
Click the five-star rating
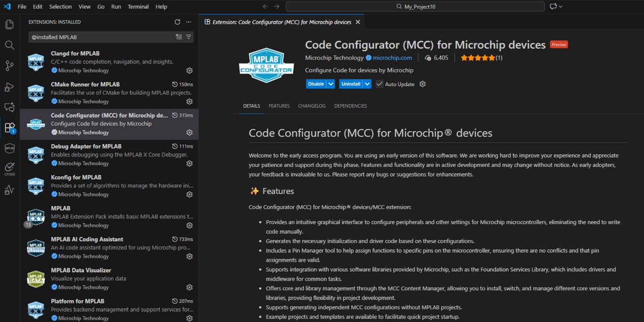point(477,58)
